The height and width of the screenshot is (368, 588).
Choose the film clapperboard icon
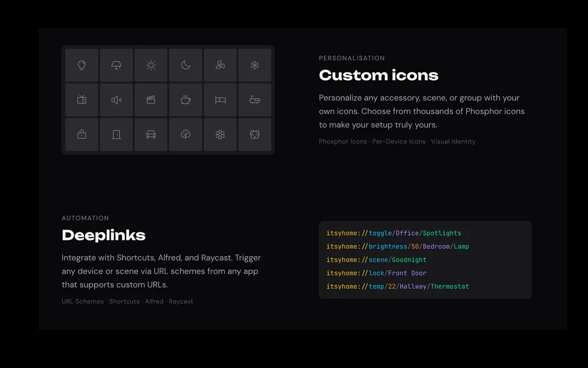click(151, 100)
